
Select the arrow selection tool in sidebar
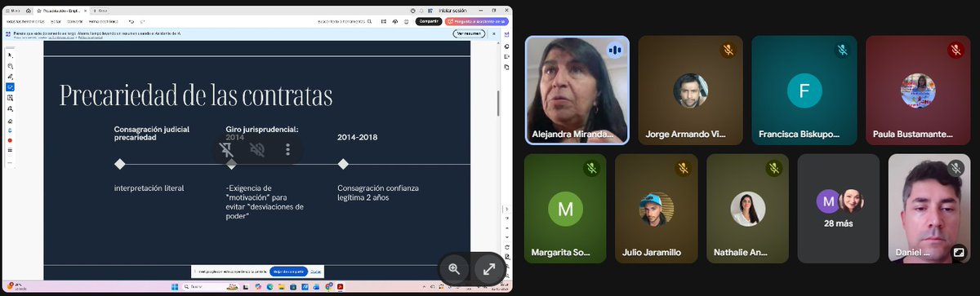(x=10, y=55)
